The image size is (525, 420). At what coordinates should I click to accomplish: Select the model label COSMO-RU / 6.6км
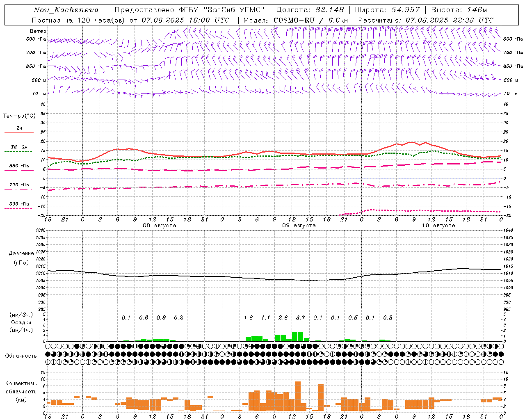[x=311, y=20]
